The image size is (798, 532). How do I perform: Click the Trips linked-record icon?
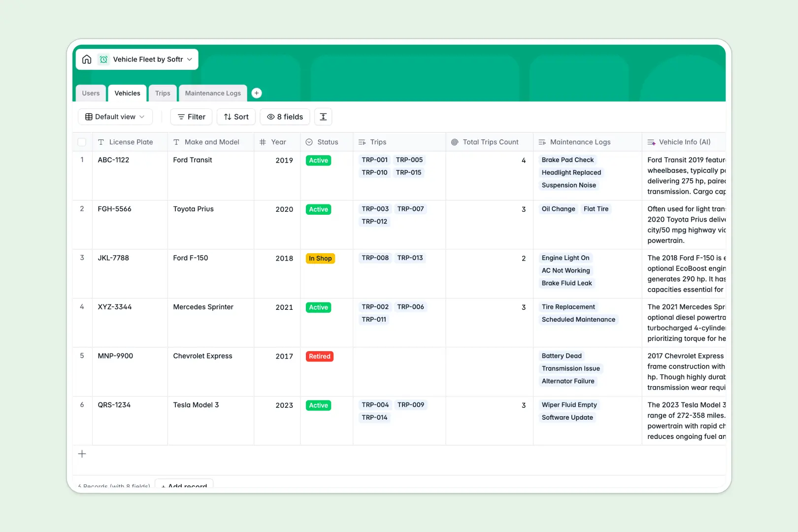362,142
